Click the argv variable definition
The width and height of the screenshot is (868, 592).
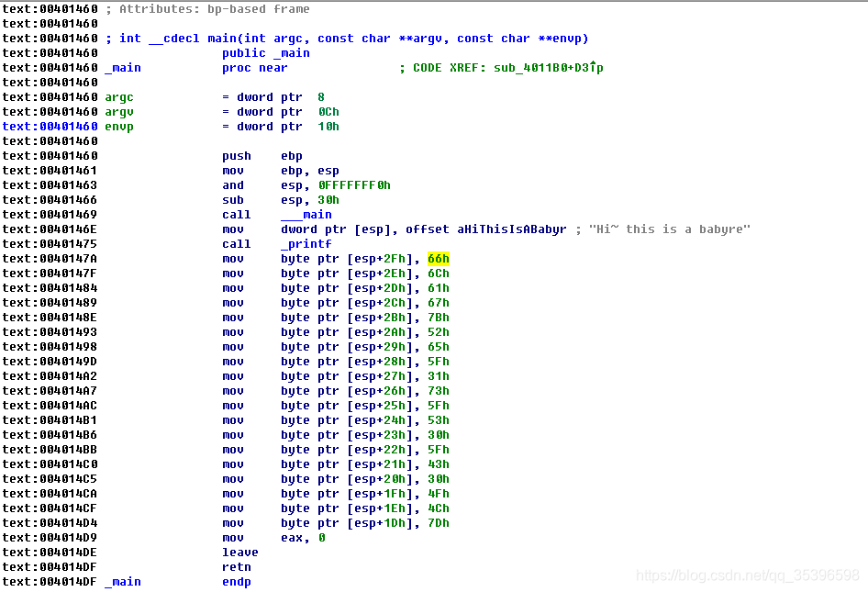point(119,112)
